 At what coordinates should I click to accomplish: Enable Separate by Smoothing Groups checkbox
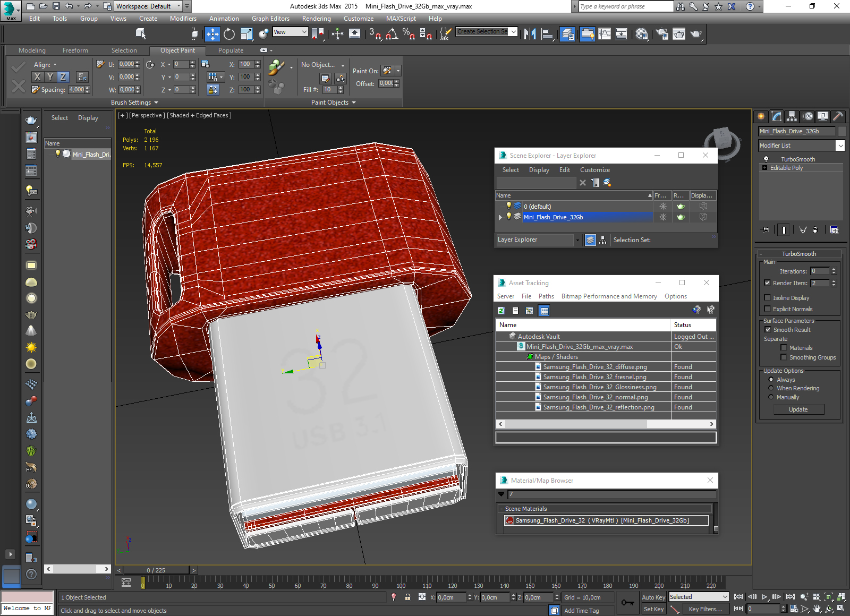click(784, 357)
